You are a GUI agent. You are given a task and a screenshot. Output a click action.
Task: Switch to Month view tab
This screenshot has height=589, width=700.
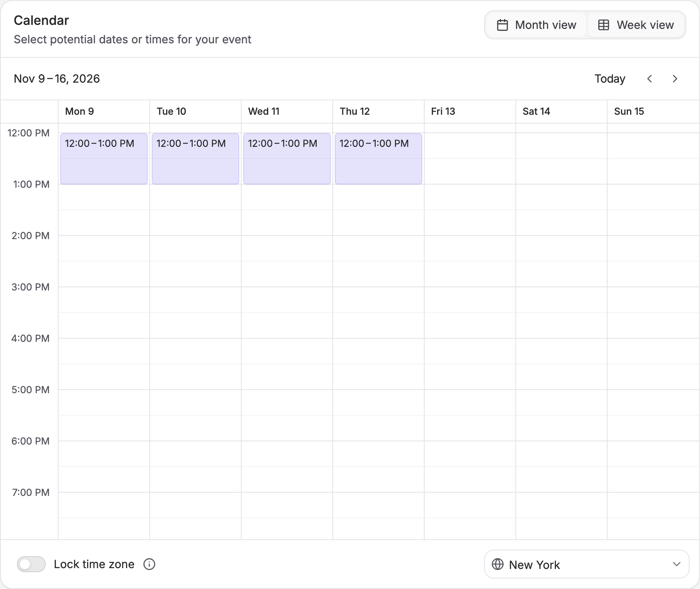point(536,25)
